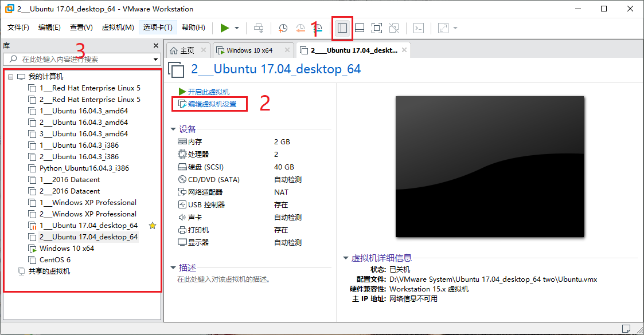Viewport: 644px width, 335px height.
Task: Open the search filter dropdown arrow
Action: [154, 59]
